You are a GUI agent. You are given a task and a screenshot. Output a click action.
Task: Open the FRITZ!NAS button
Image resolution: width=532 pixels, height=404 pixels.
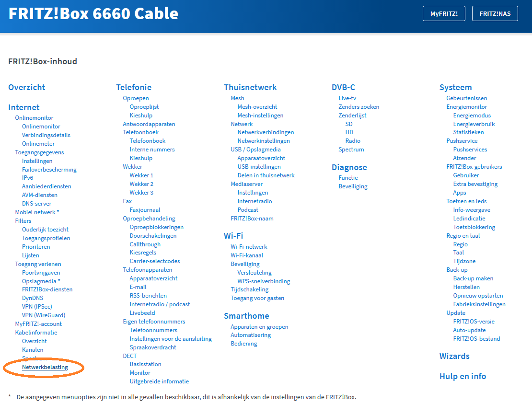pos(495,14)
